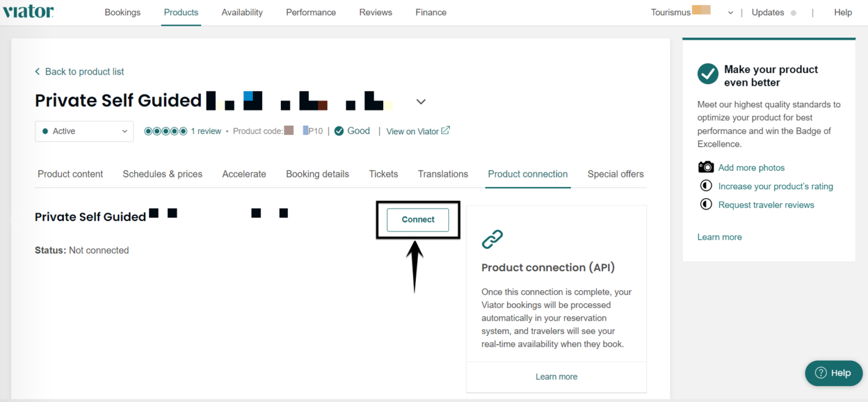Click the chain link API icon

(493, 239)
